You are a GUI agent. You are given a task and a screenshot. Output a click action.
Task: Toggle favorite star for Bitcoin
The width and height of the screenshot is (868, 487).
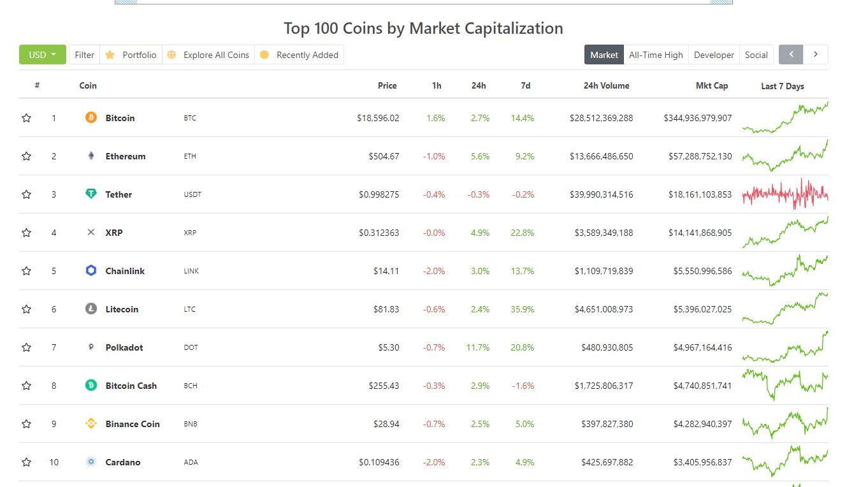click(26, 118)
